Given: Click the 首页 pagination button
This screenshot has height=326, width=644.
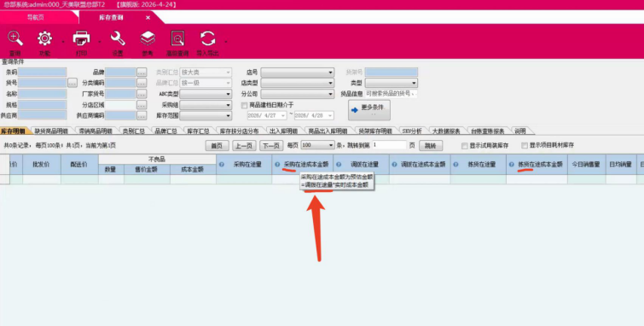Looking at the screenshot, I should [x=217, y=146].
